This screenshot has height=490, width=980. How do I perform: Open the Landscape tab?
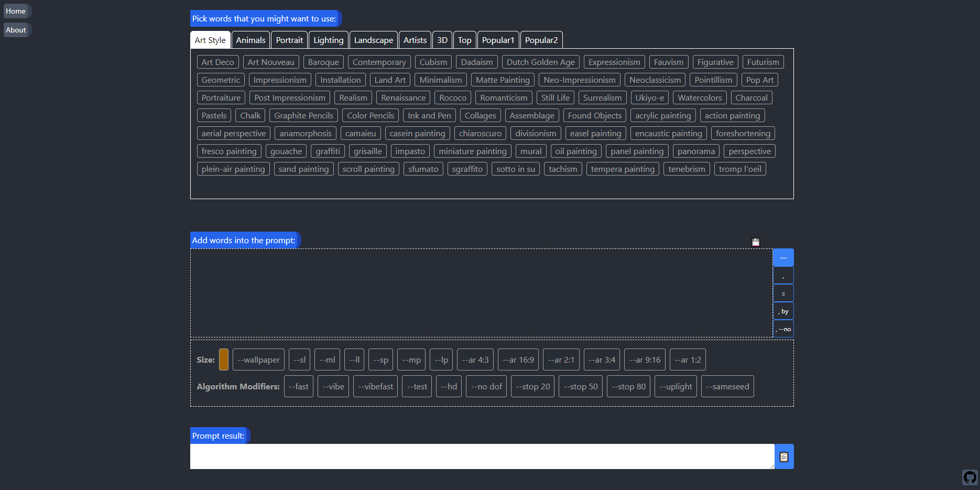[x=374, y=40]
